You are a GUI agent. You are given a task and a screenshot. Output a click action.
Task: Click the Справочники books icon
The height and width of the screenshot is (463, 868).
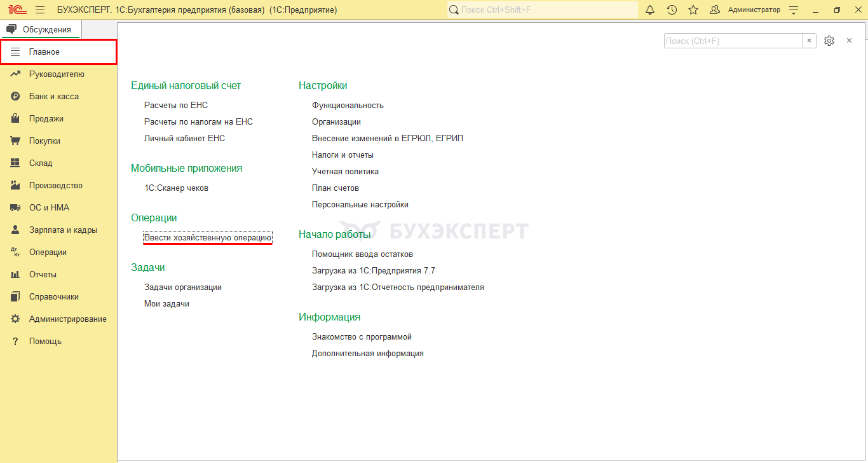[x=16, y=297]
